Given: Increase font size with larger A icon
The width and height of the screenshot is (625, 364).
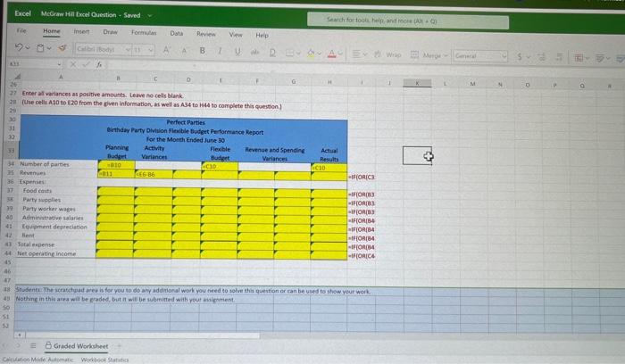Looking at the screenshot, I should (x=167, y=50).
